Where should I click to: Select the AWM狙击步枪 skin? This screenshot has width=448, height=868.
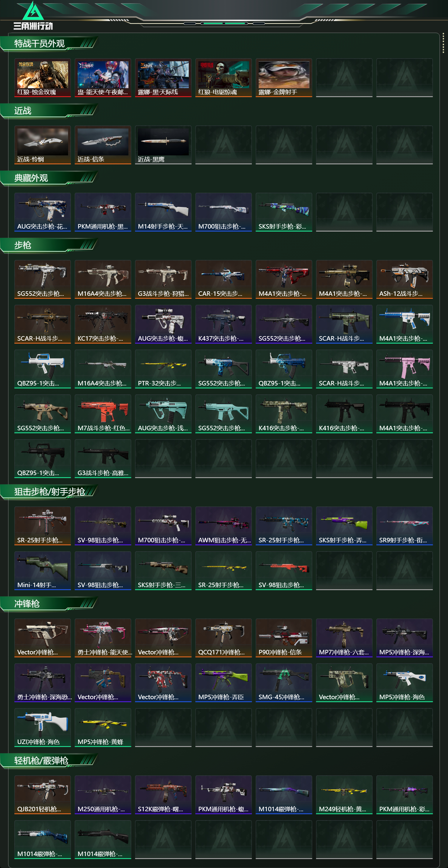tap(223, 526)
